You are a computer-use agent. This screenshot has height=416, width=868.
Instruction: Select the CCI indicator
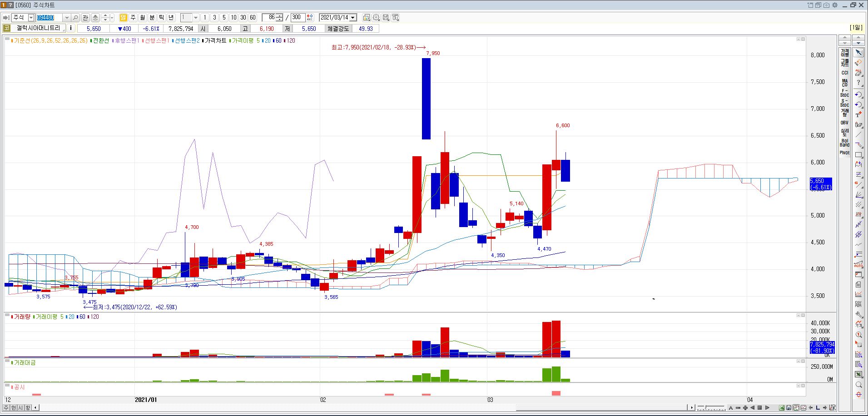pos(844,73)
